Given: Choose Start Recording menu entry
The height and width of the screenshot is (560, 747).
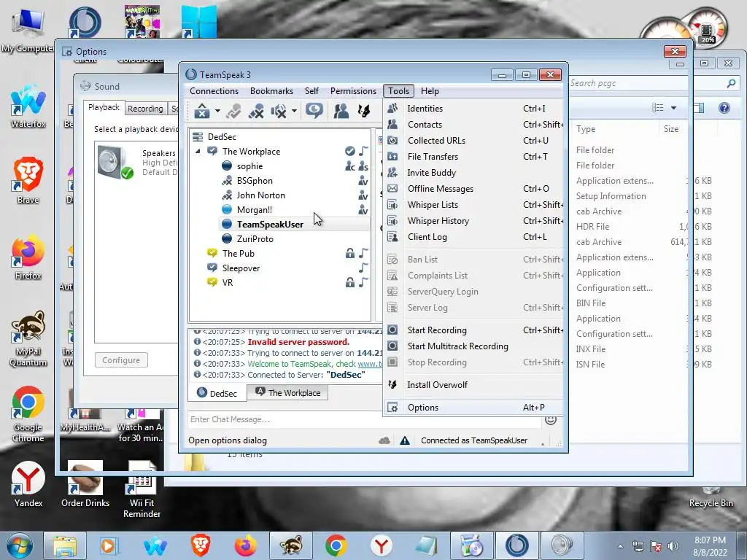Looking at the screenshot, I should pyautogui.click(x=473, y=330).
